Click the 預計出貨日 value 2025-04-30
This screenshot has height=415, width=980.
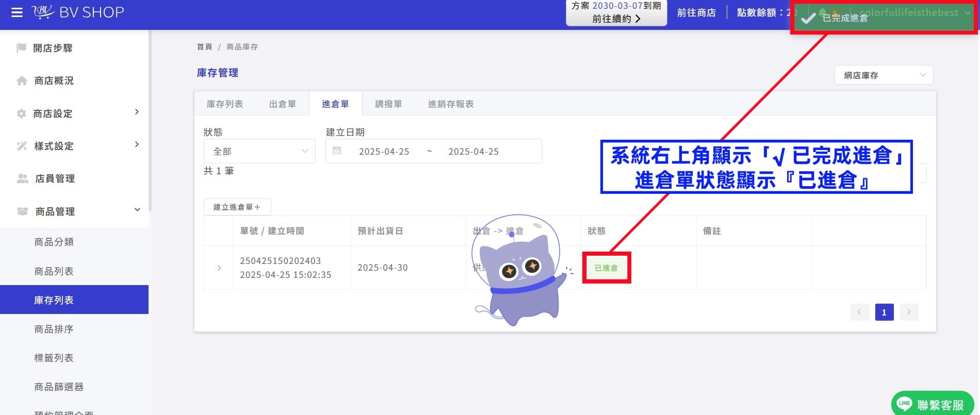point(383,268)
